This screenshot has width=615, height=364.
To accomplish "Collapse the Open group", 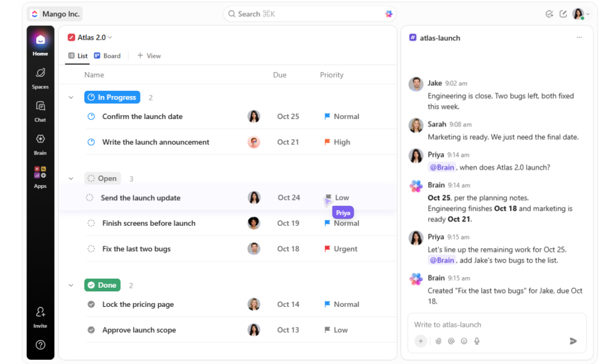I will point(71,178).
